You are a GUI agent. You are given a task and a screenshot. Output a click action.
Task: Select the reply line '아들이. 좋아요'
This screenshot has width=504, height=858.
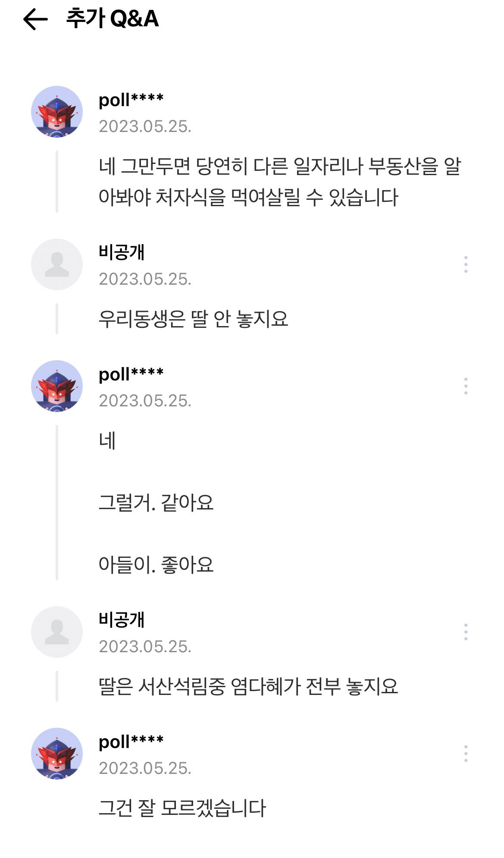[156, 565]
